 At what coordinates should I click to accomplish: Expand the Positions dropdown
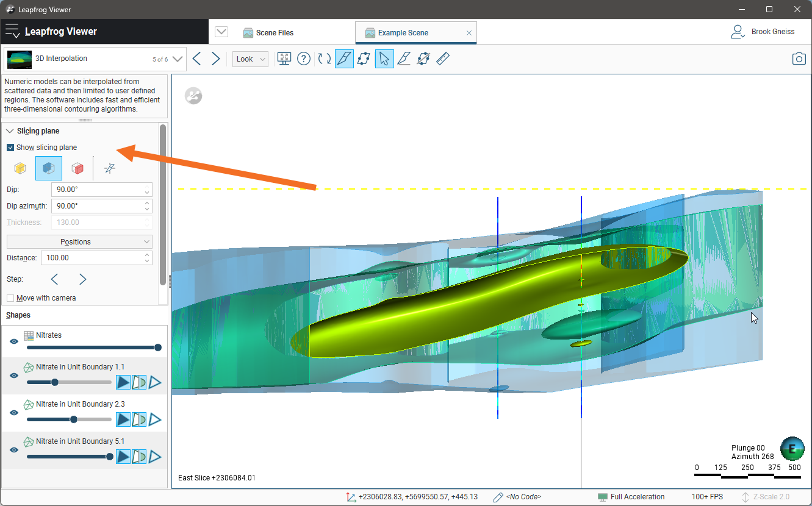(x=79, y=242)
